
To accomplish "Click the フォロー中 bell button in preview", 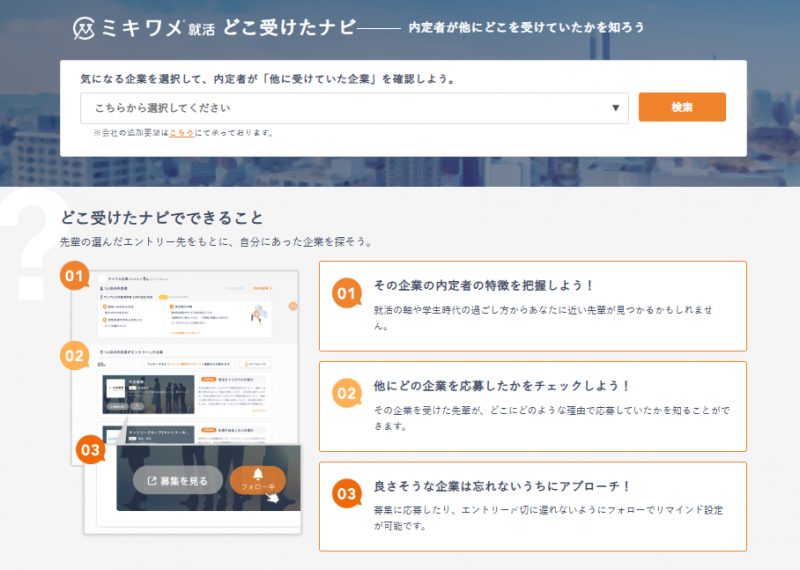I will 258,480.
